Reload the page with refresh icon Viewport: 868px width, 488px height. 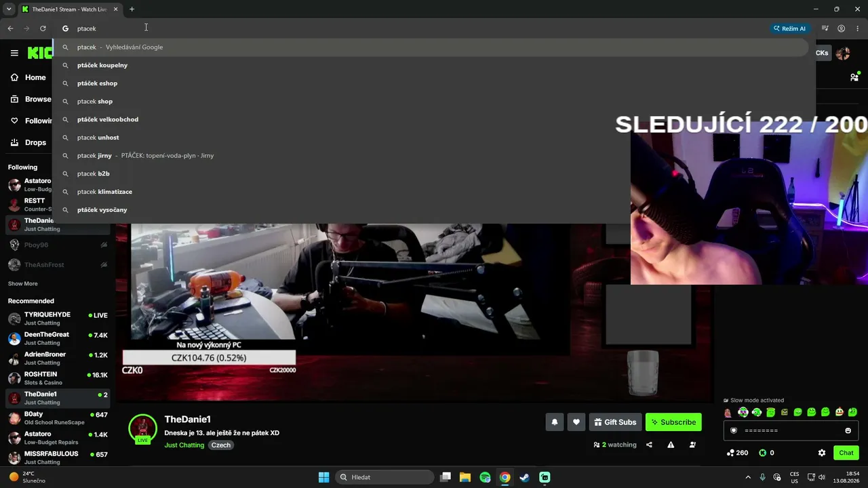(x=43, y=28)
